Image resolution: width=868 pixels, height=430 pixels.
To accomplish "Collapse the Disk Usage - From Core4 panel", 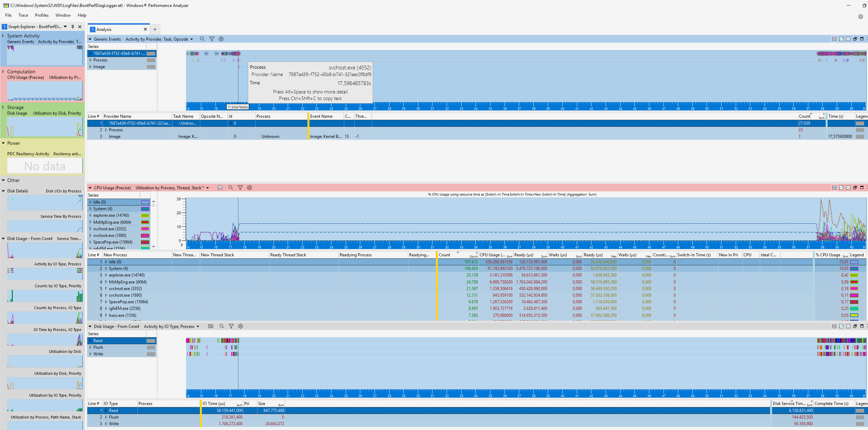I will 90,326.
